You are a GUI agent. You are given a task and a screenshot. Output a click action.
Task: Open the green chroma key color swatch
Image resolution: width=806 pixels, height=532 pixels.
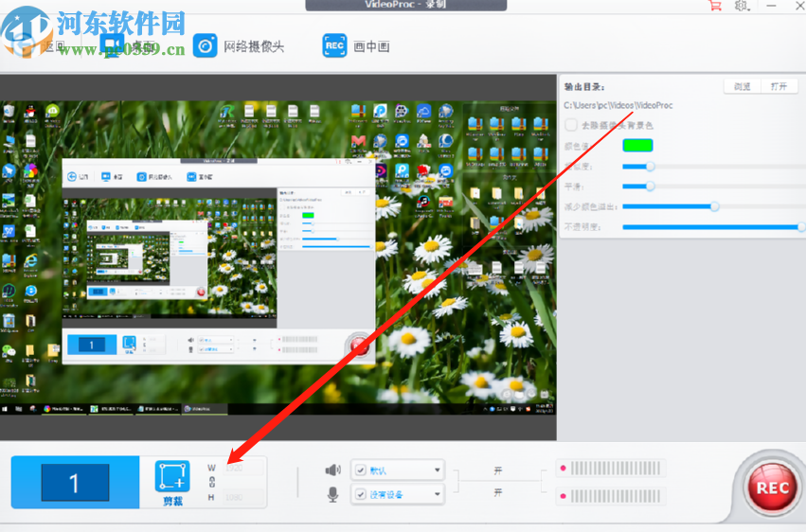pos(637,146)
